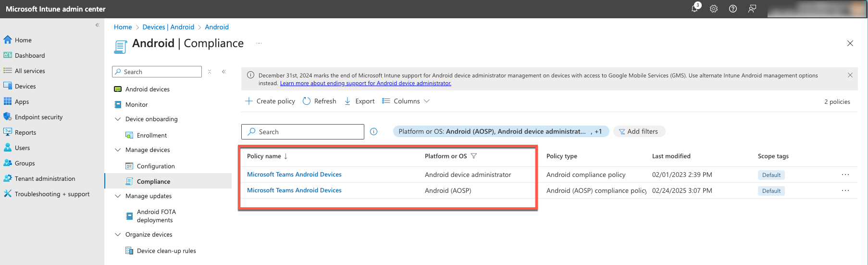Click the Add filters button
Image resolution: width=868 pixels, height=265 pixels.
(x=639, y=132)
